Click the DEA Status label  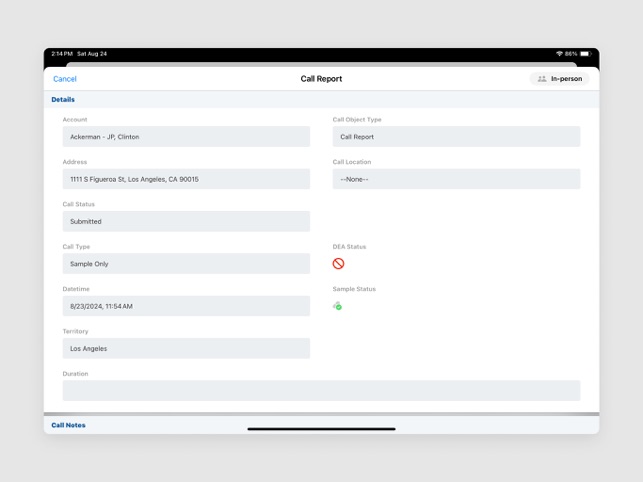point(349,247)
